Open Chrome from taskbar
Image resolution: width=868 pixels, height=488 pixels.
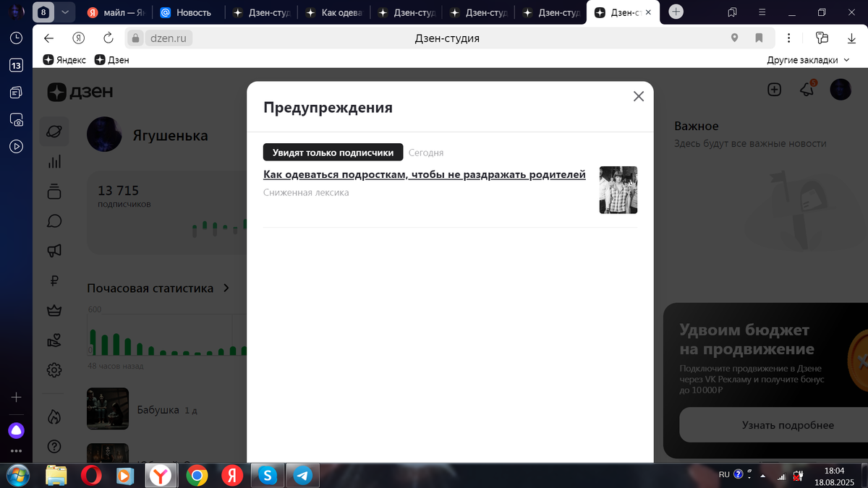coord(197,475)
